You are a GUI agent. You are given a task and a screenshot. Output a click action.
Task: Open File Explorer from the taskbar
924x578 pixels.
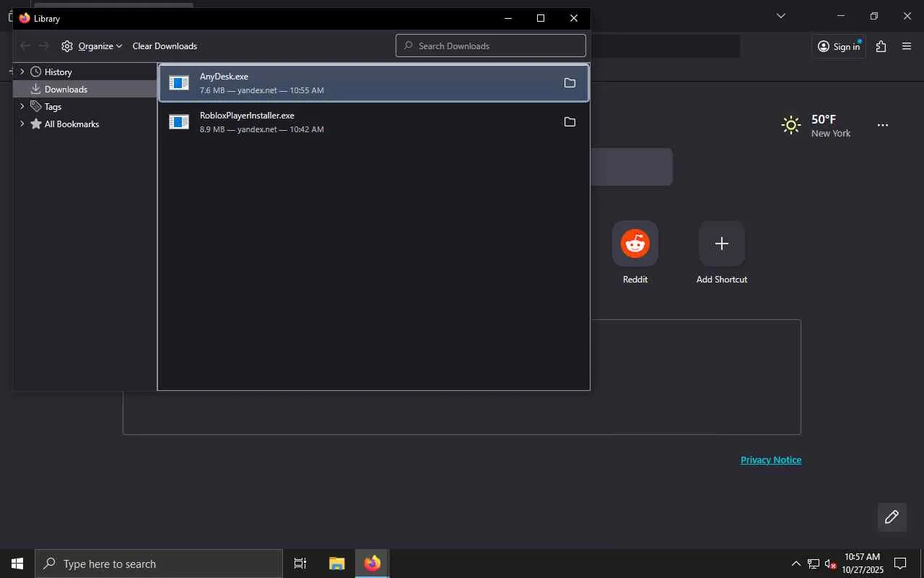tap(336, 564)
